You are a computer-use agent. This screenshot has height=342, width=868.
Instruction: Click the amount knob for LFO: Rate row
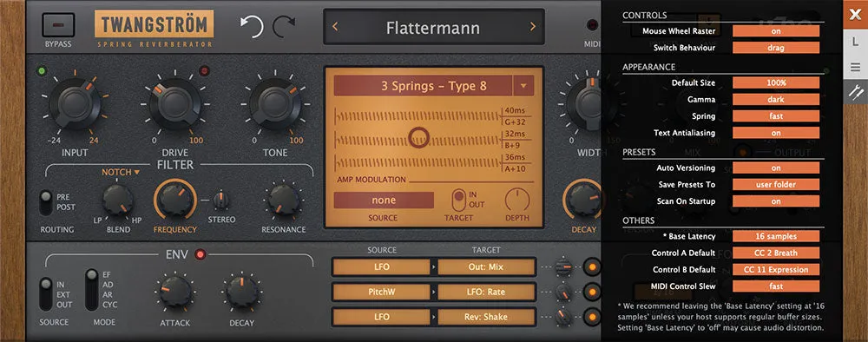(563, 292)
